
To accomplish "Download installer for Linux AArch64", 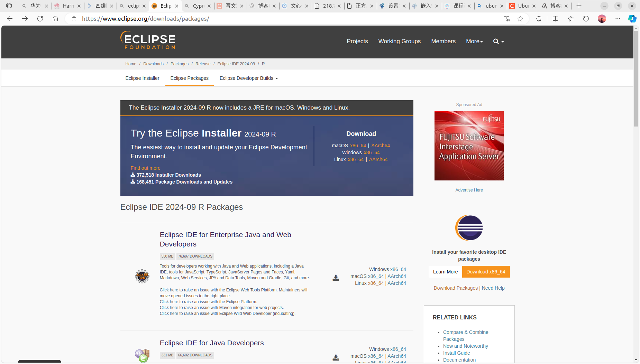I will [378, 159].
